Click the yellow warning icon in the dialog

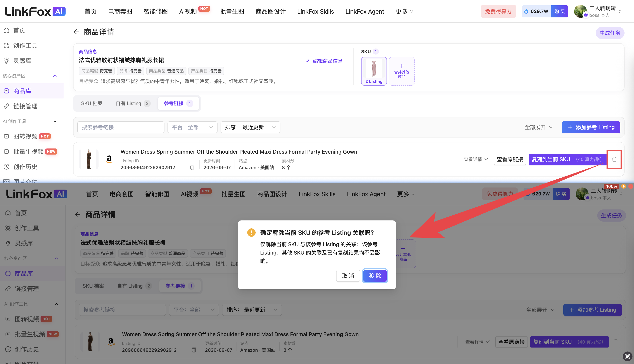tap(251, 233)
